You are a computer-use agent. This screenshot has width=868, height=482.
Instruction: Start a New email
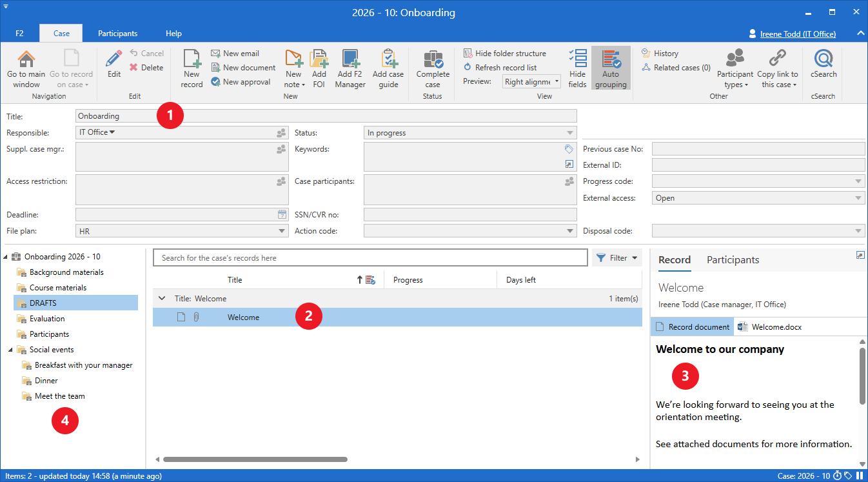[x=235, y=54]
